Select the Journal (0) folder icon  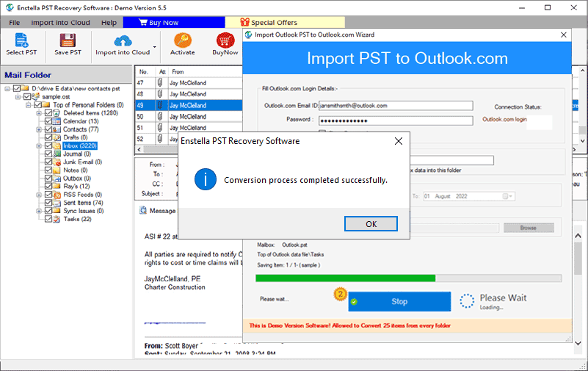(x=57, y=154)
